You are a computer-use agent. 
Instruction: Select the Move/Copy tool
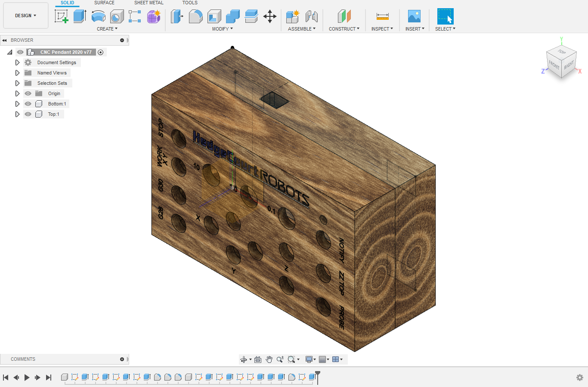[270, 16]
